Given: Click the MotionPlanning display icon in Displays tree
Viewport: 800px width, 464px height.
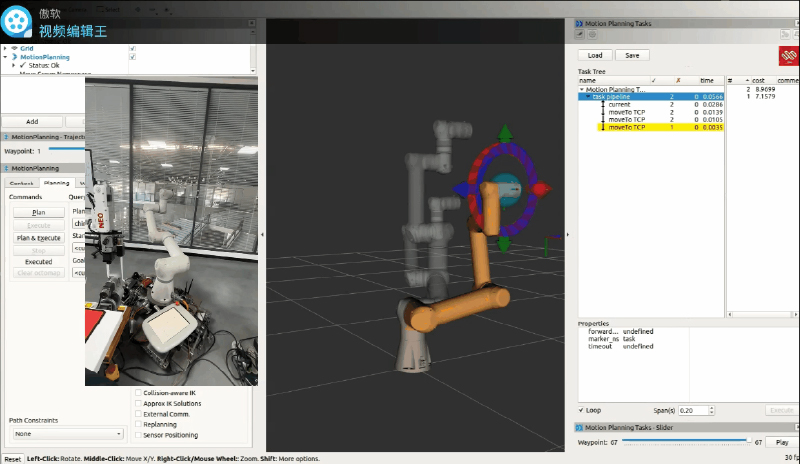Looking at the screenshot, I should 14,57.
